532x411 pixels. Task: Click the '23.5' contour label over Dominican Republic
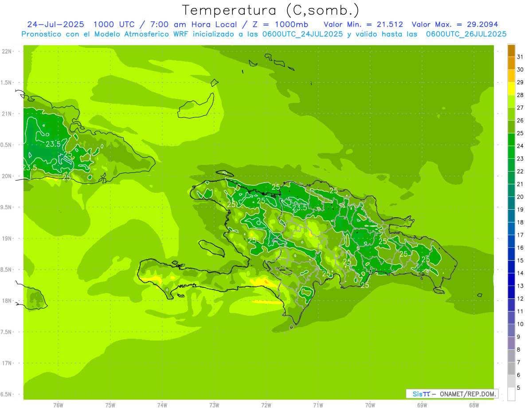[x=300, y=207]
